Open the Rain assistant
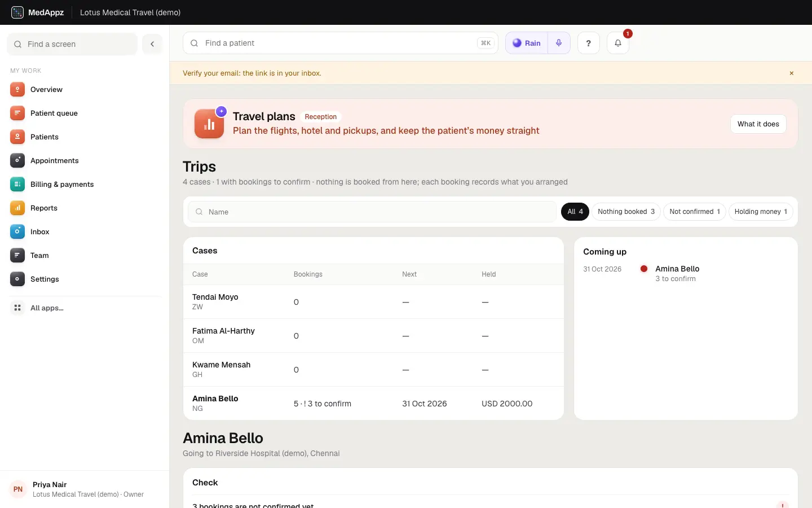Screen dimensions: 812x508 click(x=527, y=43)
